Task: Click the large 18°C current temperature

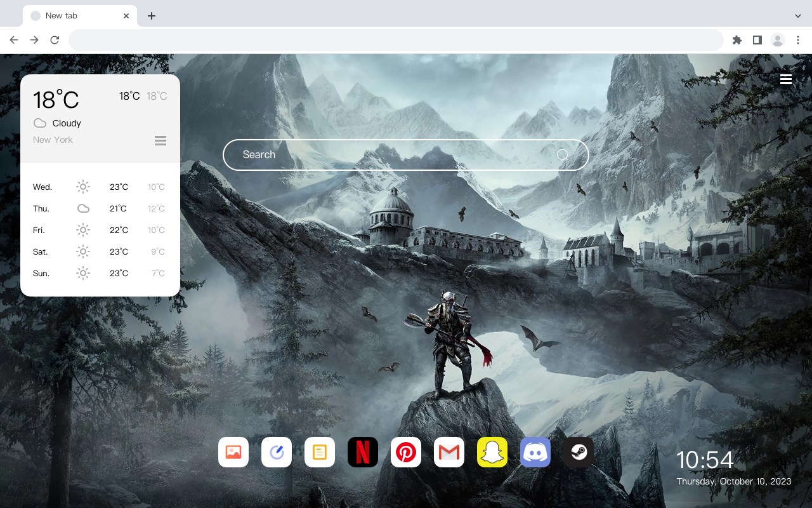Action: [56, 100]
